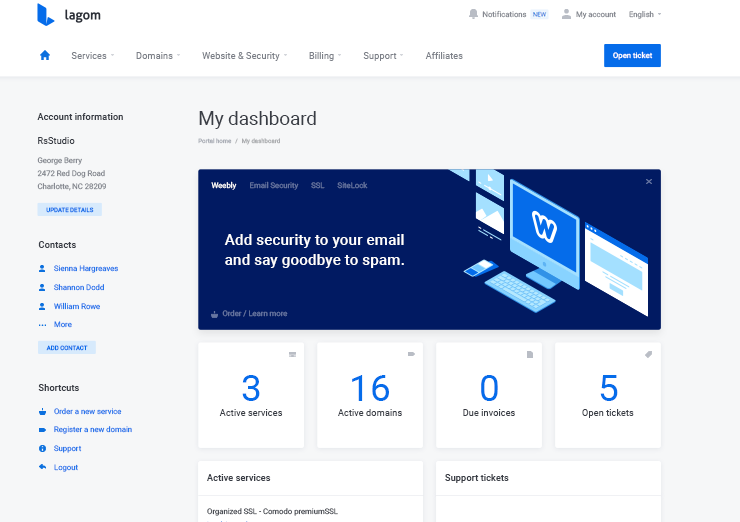
Task: Expand the Support navigation menu
Action: (383, 56)
